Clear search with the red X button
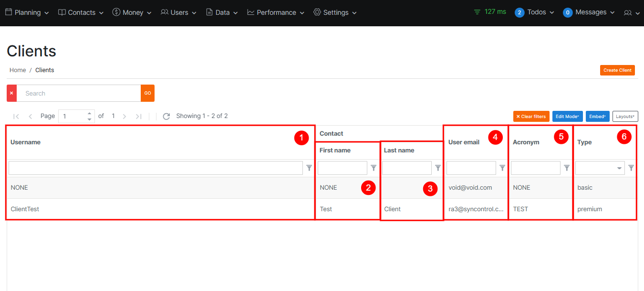Image resolution: width=644 pixels, height=291 pixels. tap(11, 93)
